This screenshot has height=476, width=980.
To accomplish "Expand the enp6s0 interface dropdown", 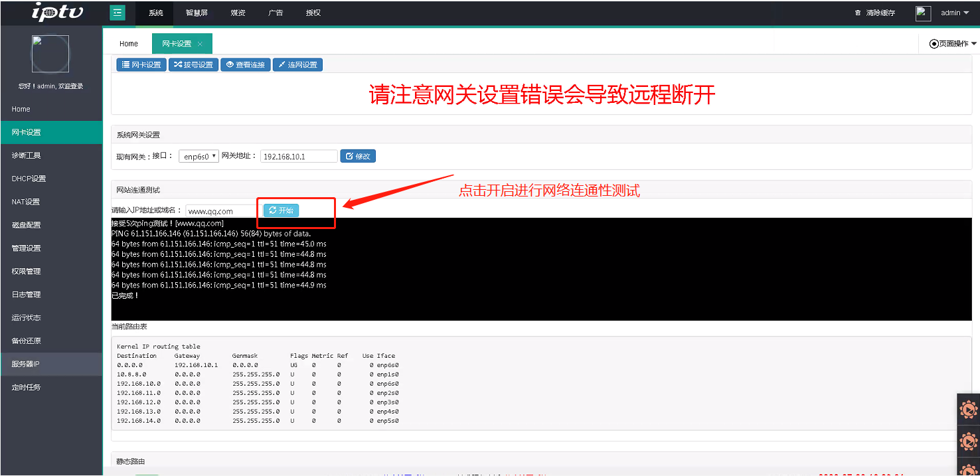I will coord(199,157).
